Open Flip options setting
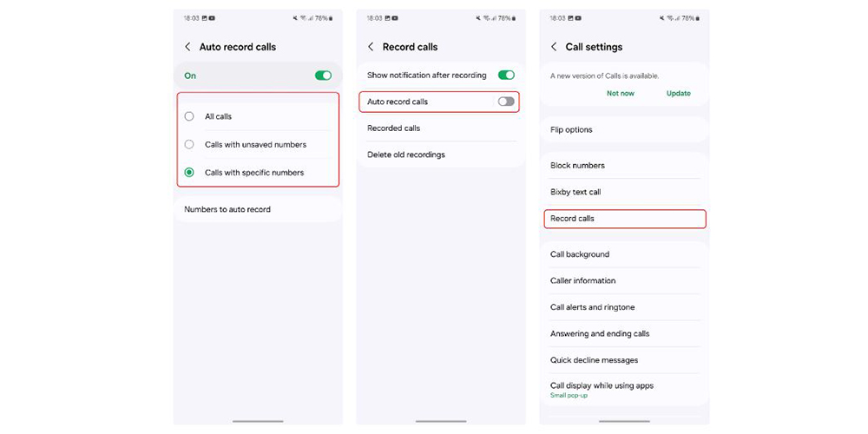868x434 pixels. click(x=624, y=129)
